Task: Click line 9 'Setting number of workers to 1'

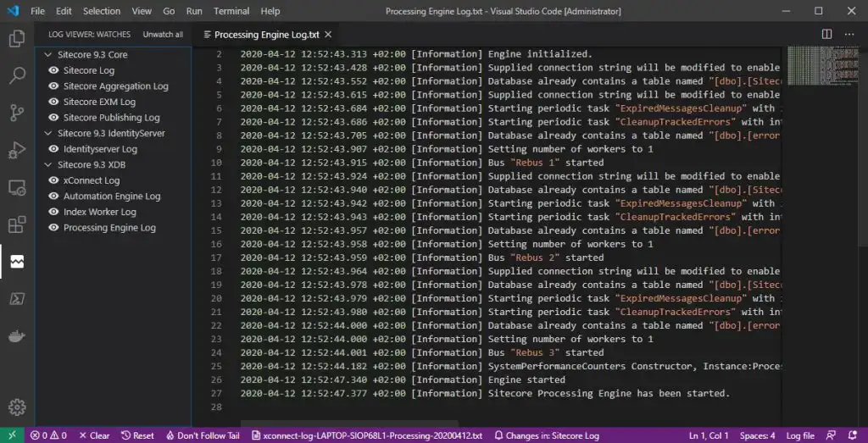Action: pyautogui.click(x=570, y=149)
